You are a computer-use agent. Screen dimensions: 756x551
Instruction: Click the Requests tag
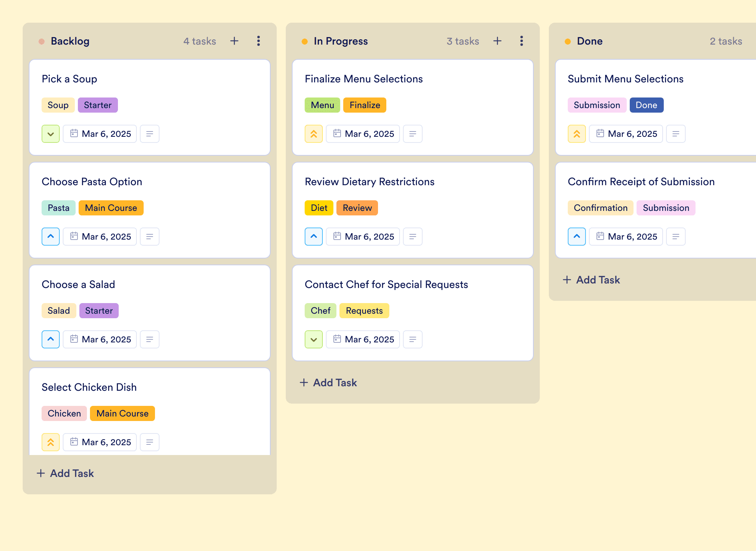[364, 311]
